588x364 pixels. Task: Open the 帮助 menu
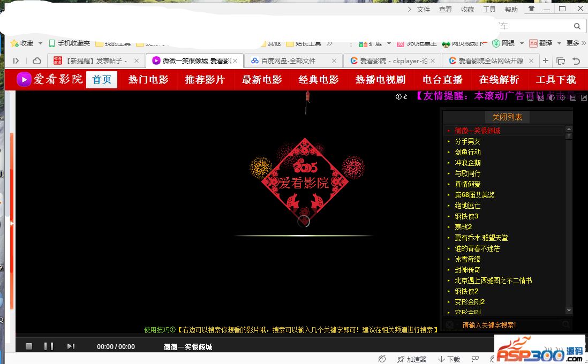click(511, 10)
